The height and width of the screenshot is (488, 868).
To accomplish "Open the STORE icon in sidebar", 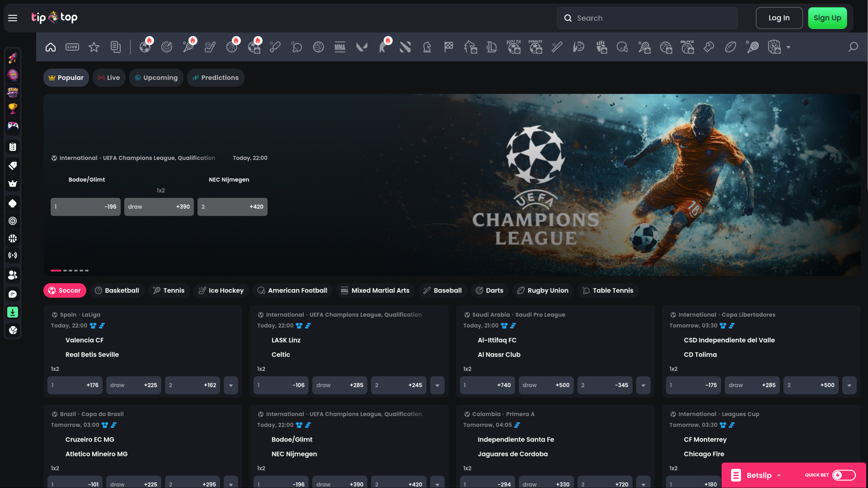I will coord(13,92).
